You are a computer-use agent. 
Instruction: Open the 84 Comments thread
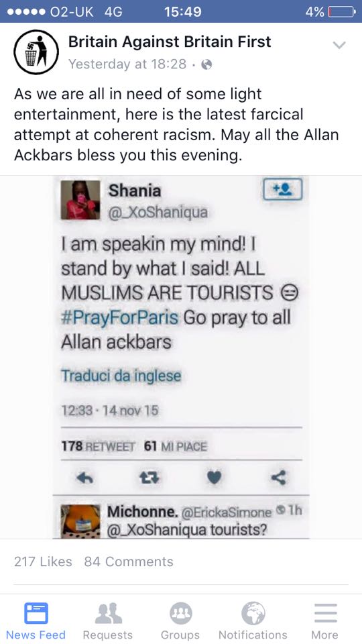click(129, 561)
